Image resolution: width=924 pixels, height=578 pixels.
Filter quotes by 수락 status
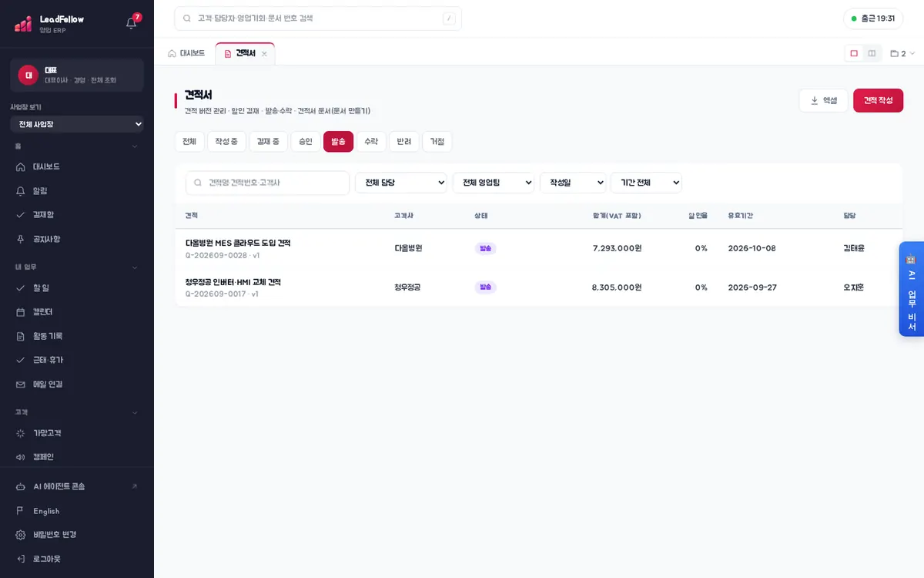[x=371, y=142]
